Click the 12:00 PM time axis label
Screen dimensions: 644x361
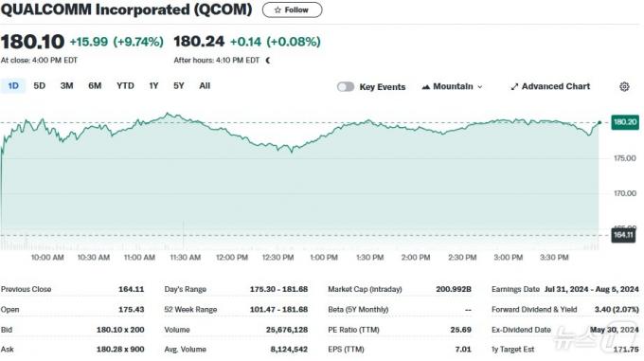pyautogui.click(x=232, y=258)
